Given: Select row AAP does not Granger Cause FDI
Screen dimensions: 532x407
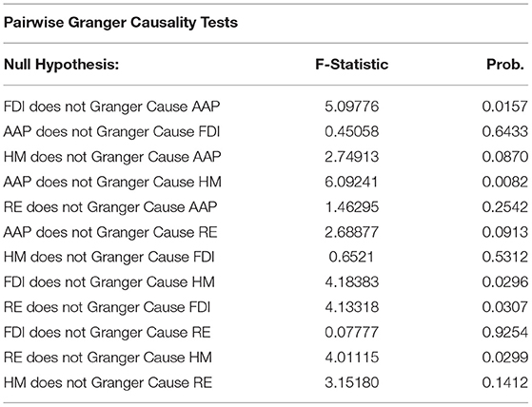Looking at the screenshot, I should [266, 131].
